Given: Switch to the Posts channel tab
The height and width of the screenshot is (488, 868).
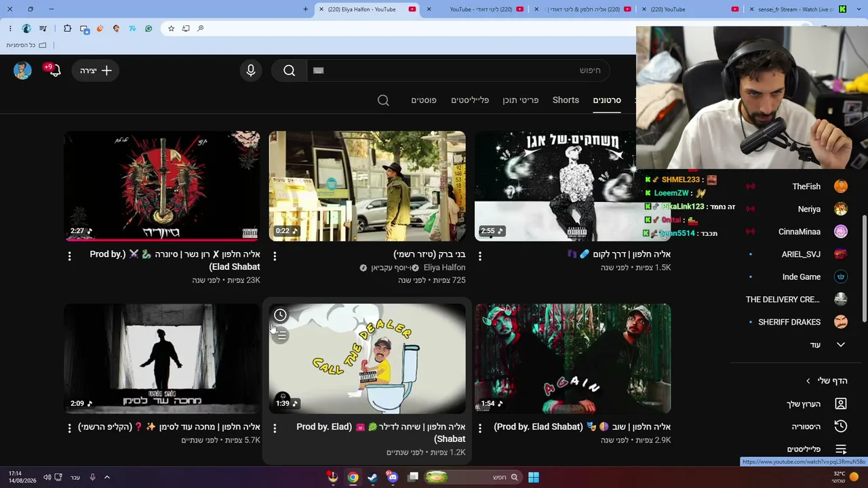Looking at the screenshot, I should (x=424, y=100).
